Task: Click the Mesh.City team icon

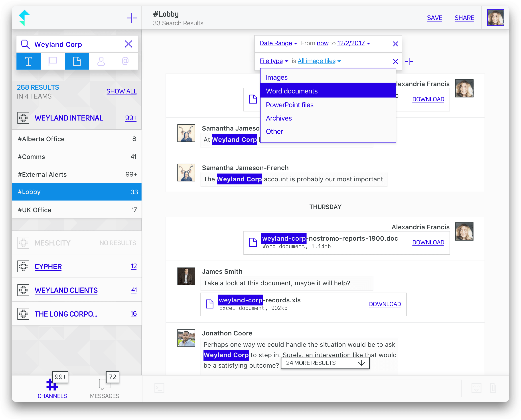Action: pyautogui.click(x=23, y=243)
